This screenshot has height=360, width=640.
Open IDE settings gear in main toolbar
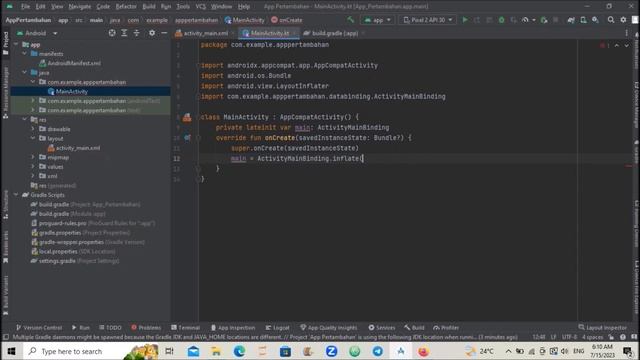click(623, 20)
